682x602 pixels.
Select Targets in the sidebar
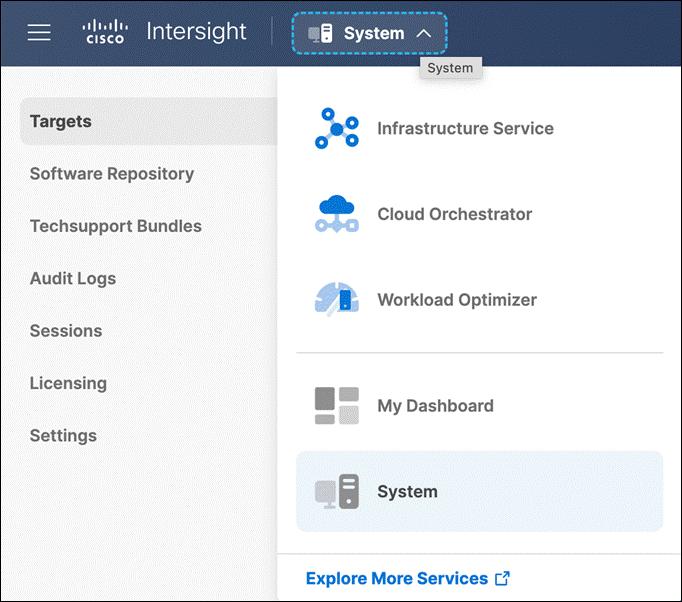tap(148, 121)
